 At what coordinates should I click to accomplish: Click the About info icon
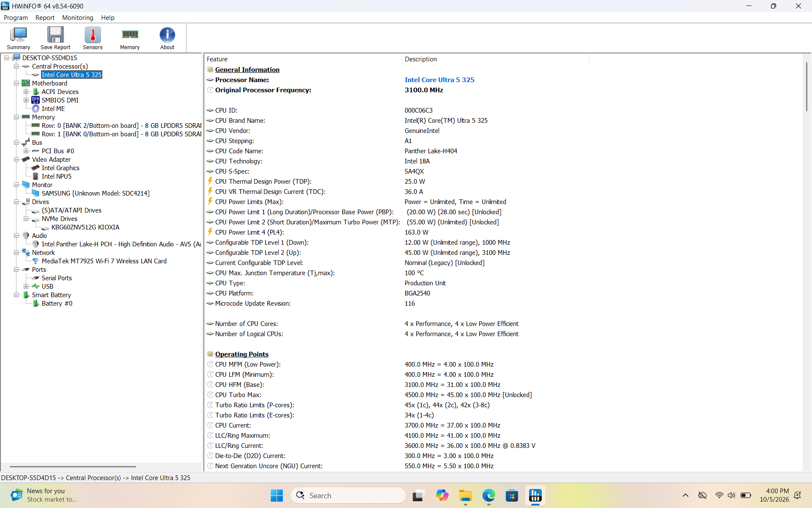coord(167,38)
